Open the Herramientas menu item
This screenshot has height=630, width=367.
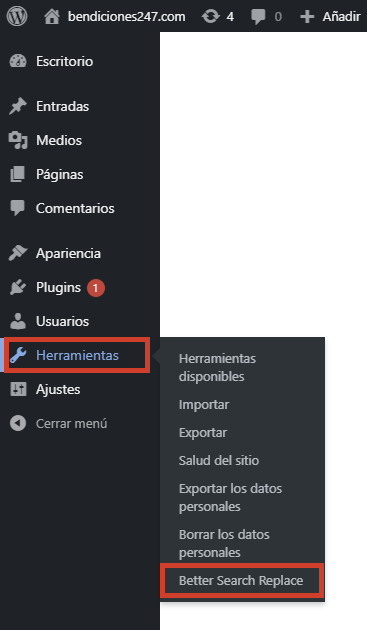point(77,355)
